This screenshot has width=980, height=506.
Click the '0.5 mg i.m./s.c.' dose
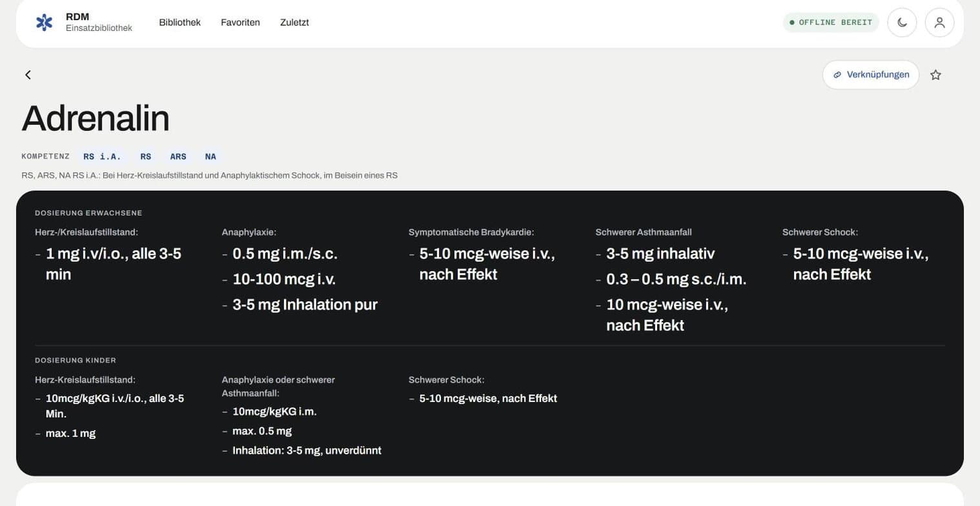285,254
